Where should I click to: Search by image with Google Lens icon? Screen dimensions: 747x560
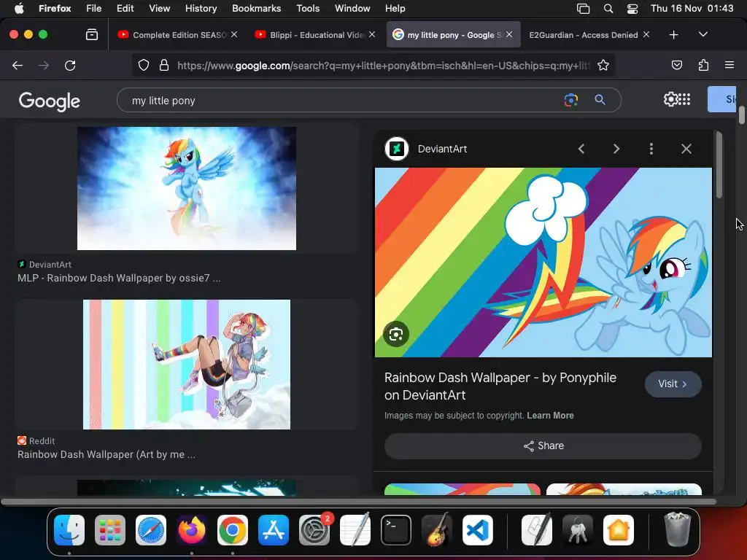570,100
